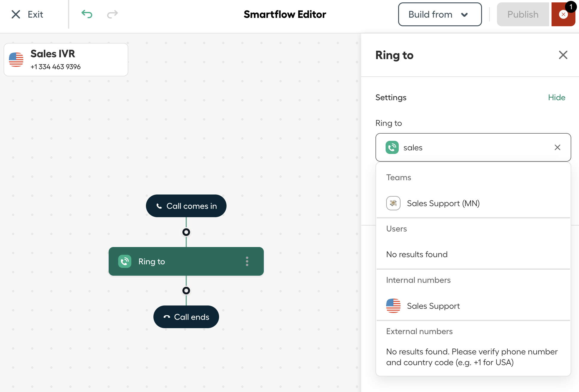Click the undo arrow icon
Screen dimensions: 579x392
[87, 14]
